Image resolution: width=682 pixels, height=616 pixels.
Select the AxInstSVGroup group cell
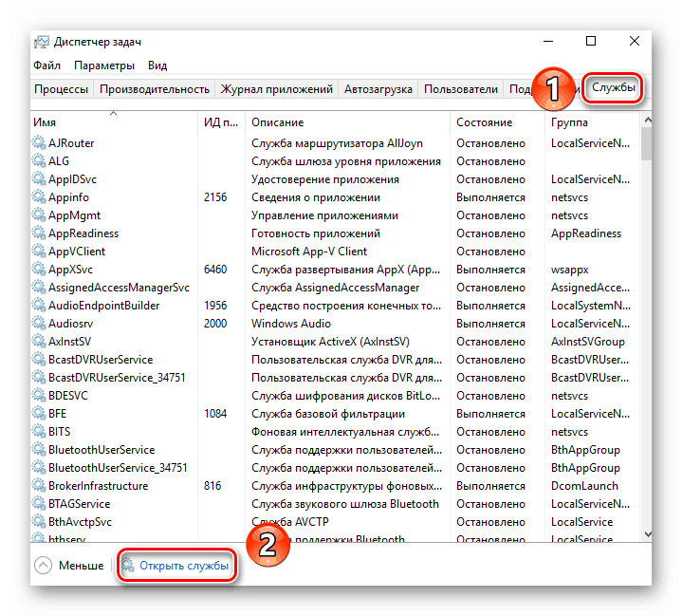click(587, 342)
